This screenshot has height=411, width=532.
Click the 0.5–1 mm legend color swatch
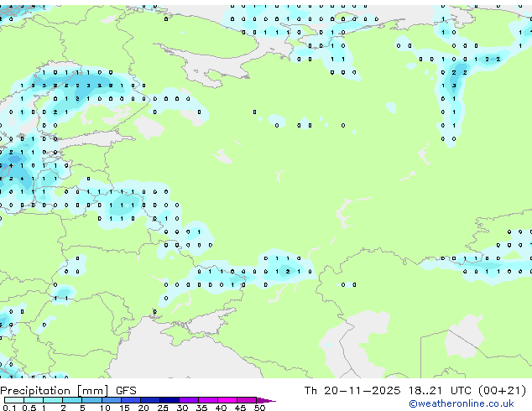34,400
